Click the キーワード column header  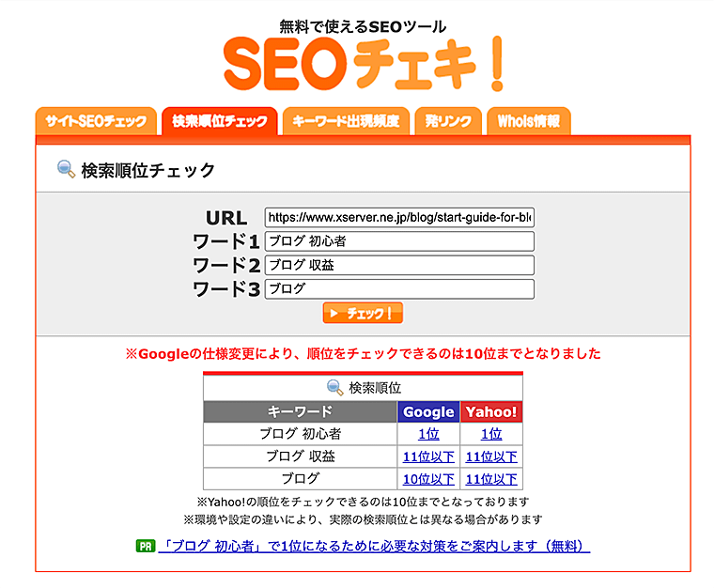click(300, 411)
